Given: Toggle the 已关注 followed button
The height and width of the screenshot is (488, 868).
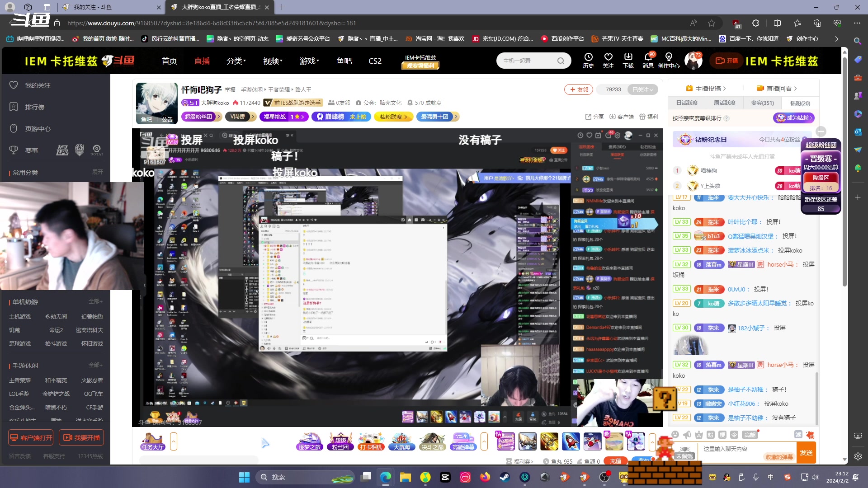Looking at the screenshot, I should [x=643, y=89].
